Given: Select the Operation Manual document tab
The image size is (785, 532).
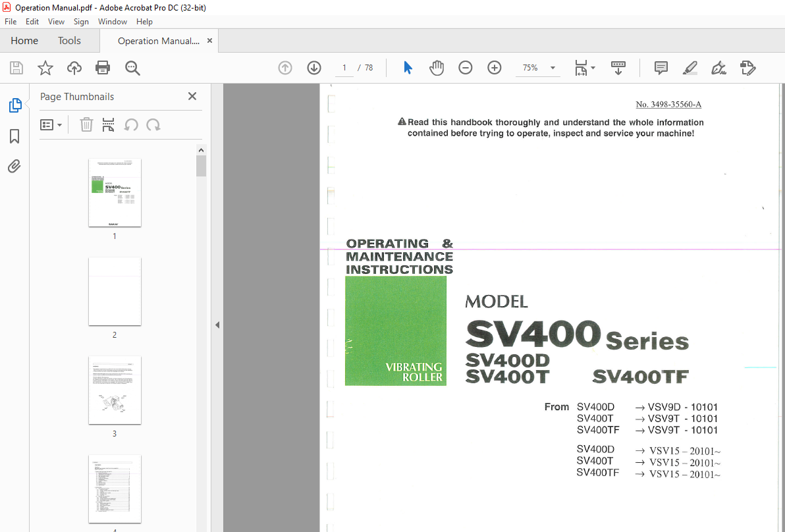Looking at the screenshot, I should 158,41.
